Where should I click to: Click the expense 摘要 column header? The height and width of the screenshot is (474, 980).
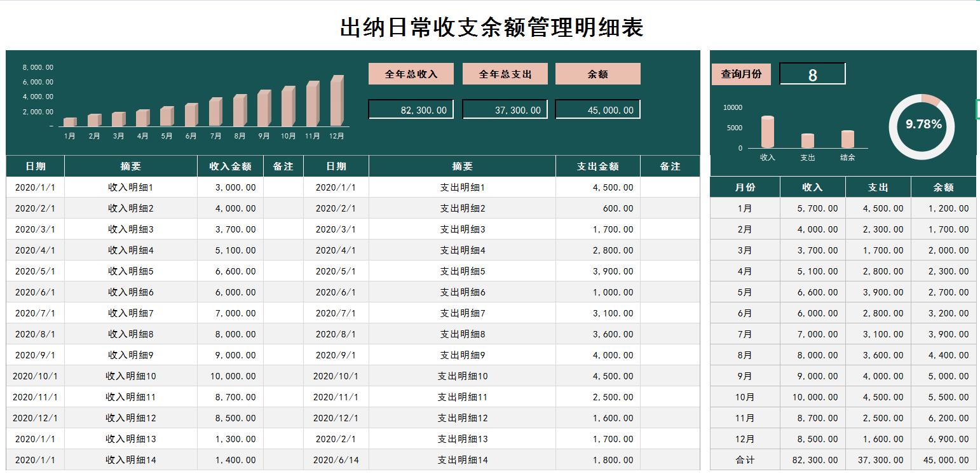[463, 166]
